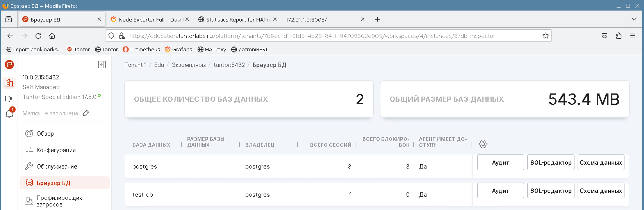The image size is (644, 210).
Task: Click the Tantor logo icon
Action: tap(9, 65)
